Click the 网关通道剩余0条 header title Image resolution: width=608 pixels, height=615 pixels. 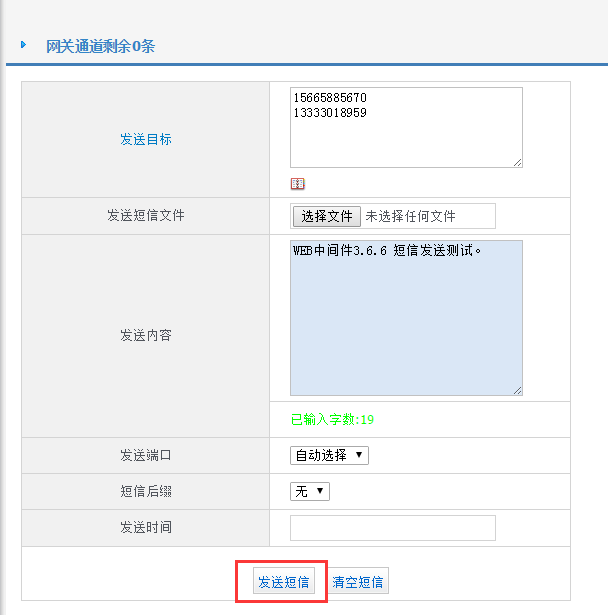(100, 46)
